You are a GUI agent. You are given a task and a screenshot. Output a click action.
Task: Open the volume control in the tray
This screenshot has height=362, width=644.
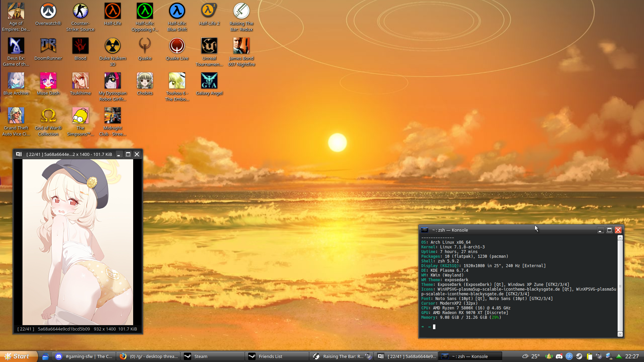click(599, 356)
